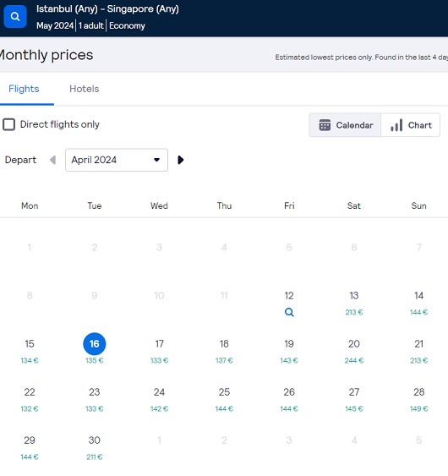Click the calendar grid icon
Image resolution: width=448 pixels, height=476 pixels.
325,125
